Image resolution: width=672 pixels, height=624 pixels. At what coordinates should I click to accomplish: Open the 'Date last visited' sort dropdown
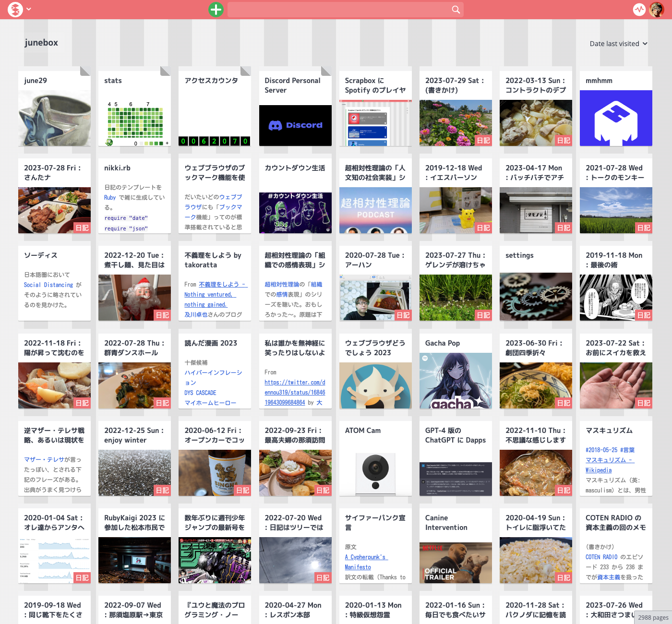619,44
